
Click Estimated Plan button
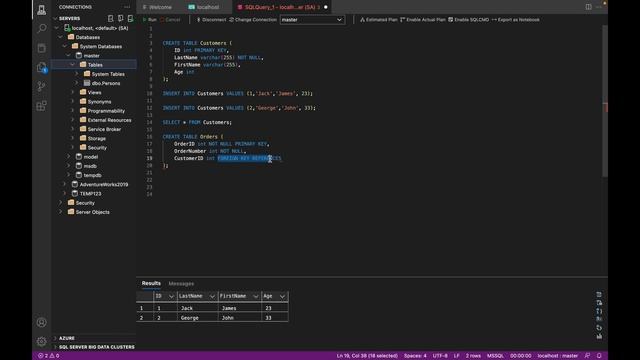[378, 20]
